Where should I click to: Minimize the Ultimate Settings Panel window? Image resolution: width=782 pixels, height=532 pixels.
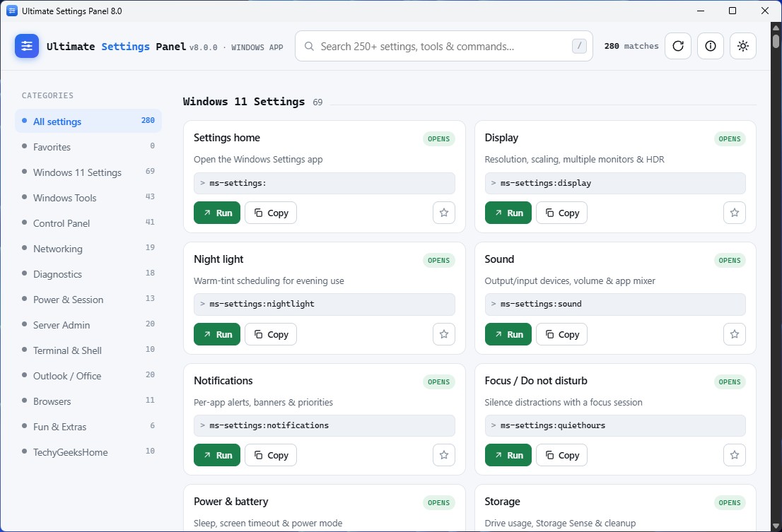pyautogui.click(x=701, y=11)
